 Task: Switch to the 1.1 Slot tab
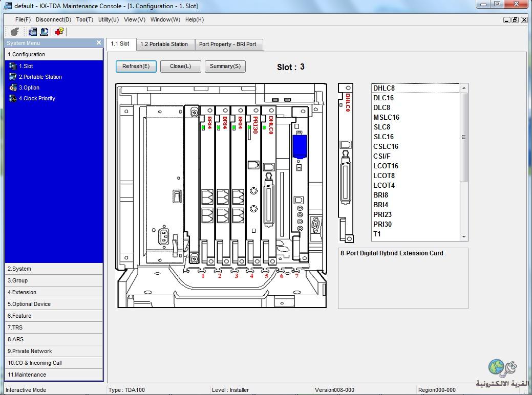point(120,43)
